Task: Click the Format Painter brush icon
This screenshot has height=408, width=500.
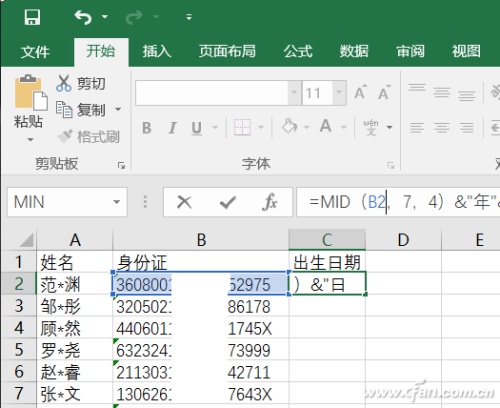Action: click(64, 136)
